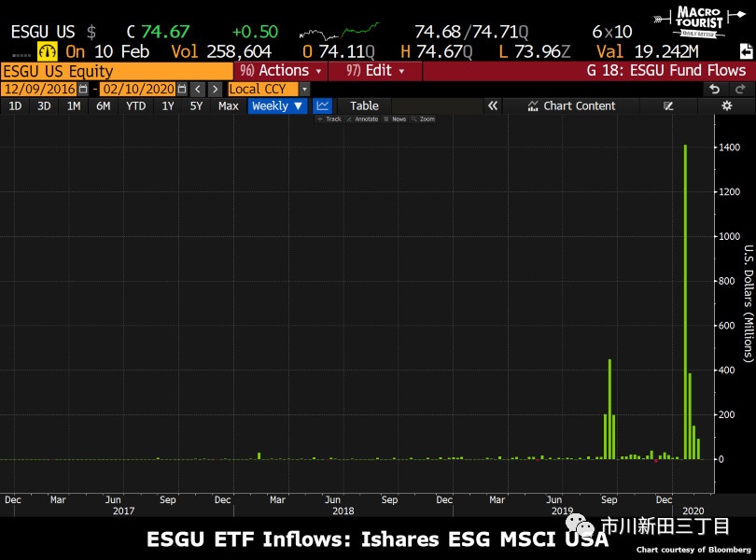
Task: Open Chart Content panel
Action: coord(571,106)
